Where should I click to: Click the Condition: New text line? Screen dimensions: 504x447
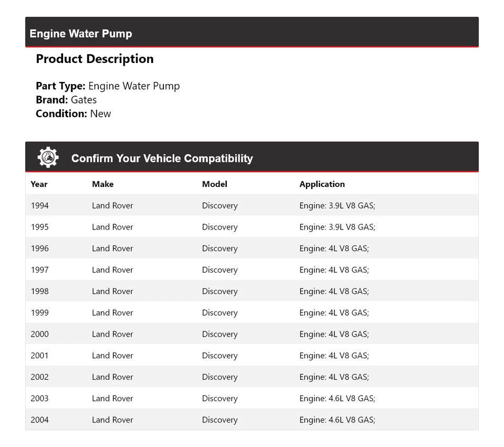73,113
